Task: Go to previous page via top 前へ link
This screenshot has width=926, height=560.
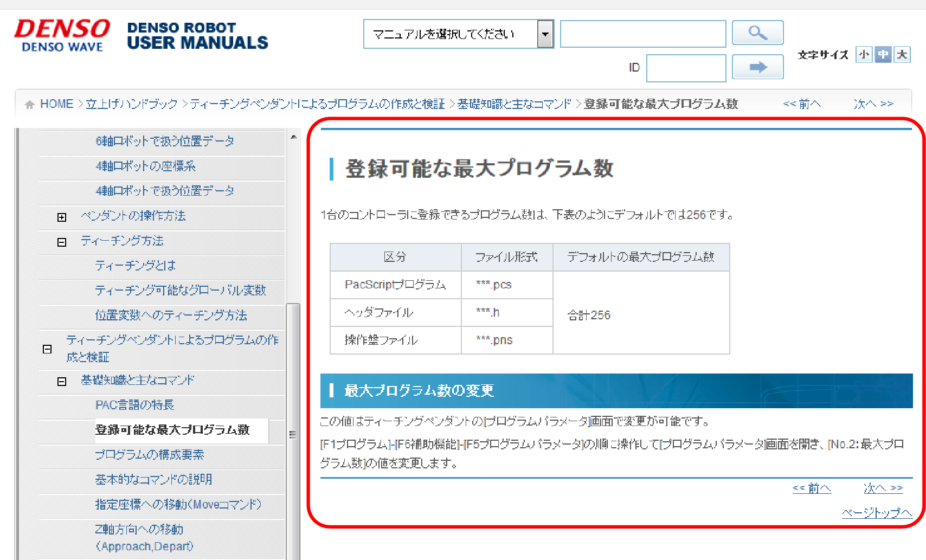Action: click(802, 104)
